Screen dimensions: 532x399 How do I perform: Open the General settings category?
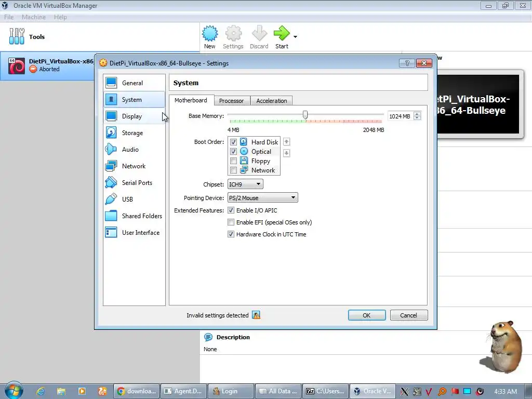point(134,83)
